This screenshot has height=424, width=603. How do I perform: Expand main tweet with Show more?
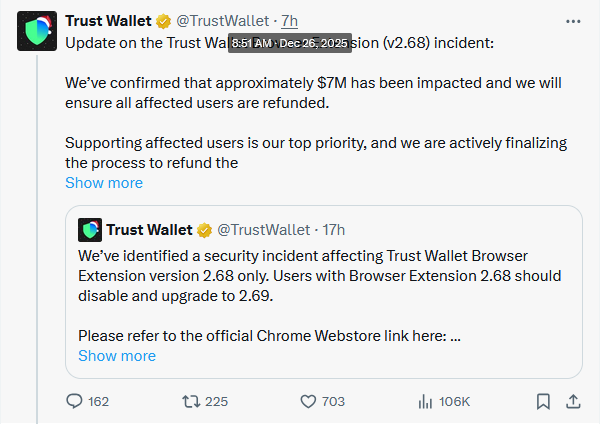tap(104, 183)
